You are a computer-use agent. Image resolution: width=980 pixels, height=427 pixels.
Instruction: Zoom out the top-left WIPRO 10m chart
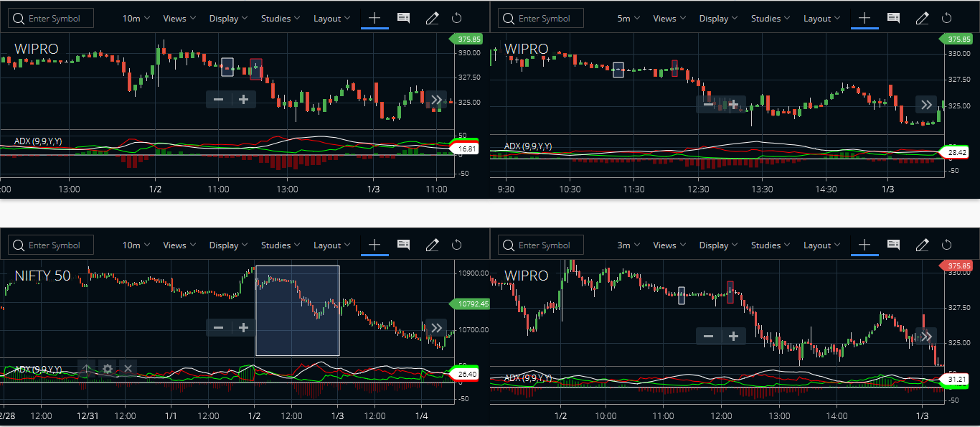(x=219, y=100)
